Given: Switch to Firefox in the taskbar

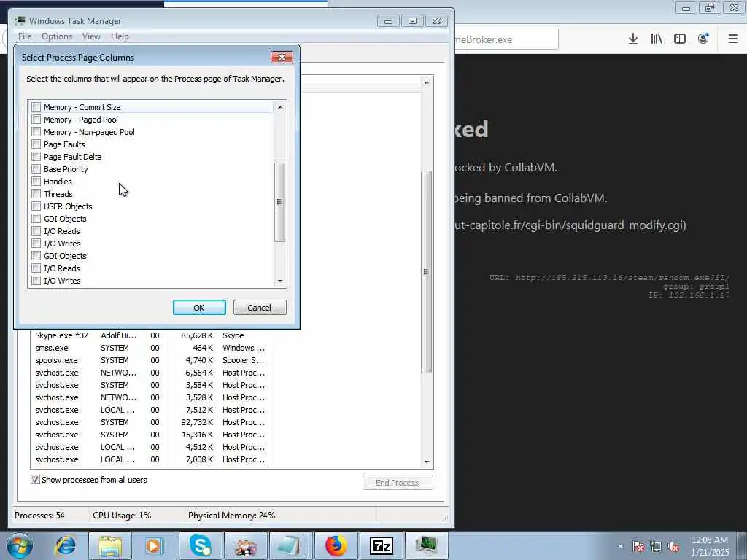Looking at the screenshot, I should coord(336,545).
